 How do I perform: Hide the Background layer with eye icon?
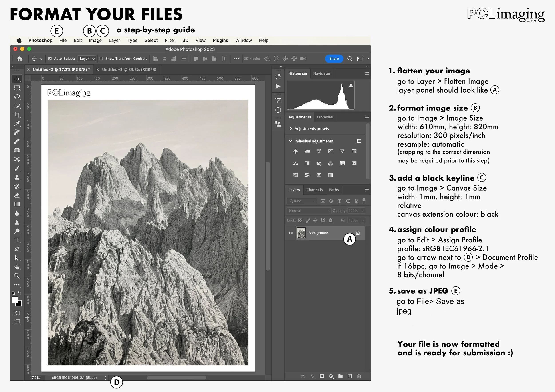point(291,233)
